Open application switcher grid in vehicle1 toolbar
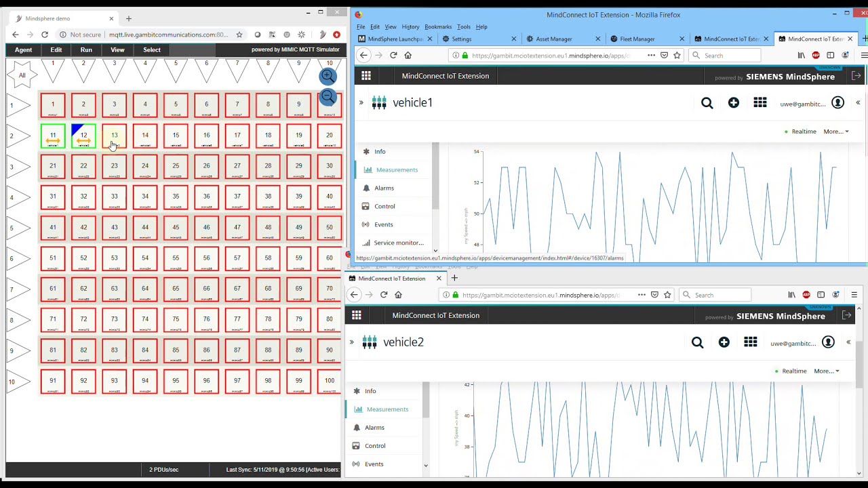 pos(760,103)
